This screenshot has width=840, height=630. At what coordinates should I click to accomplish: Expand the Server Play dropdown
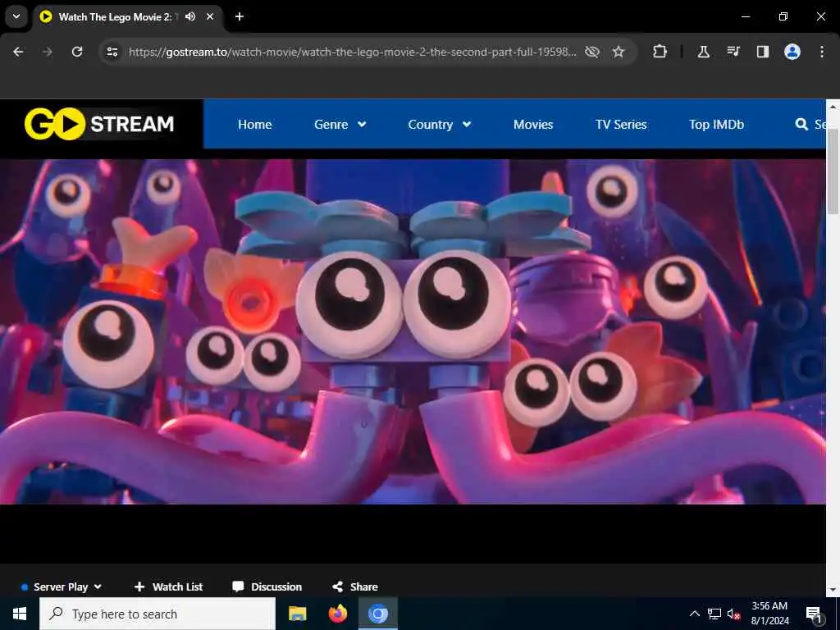pos(62,587)
